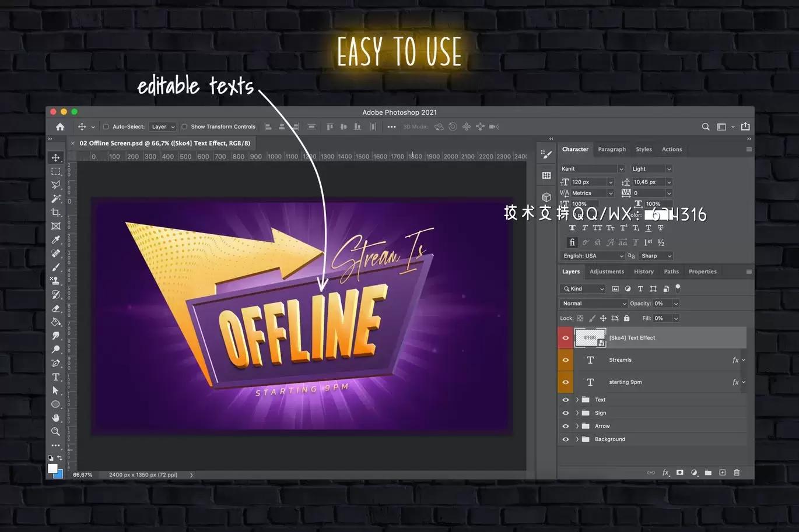
Task: Select the Eraser tool
Action: click(x=56, y=308)
